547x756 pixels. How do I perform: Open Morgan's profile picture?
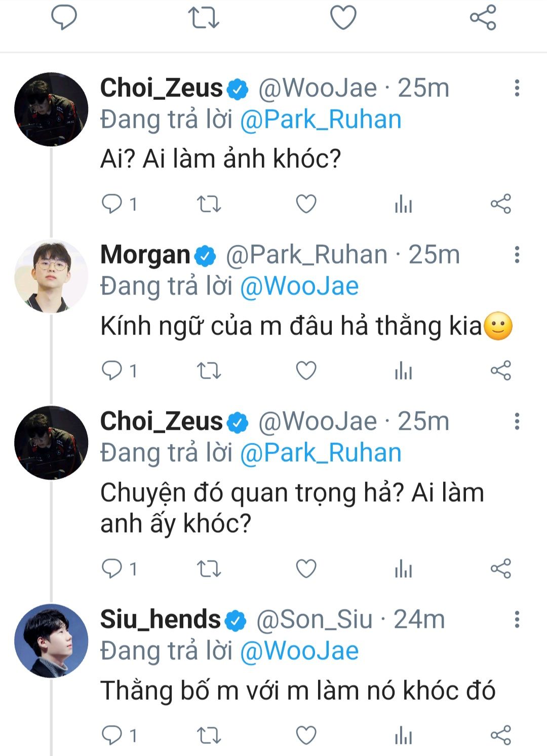(x=51, y=276)
